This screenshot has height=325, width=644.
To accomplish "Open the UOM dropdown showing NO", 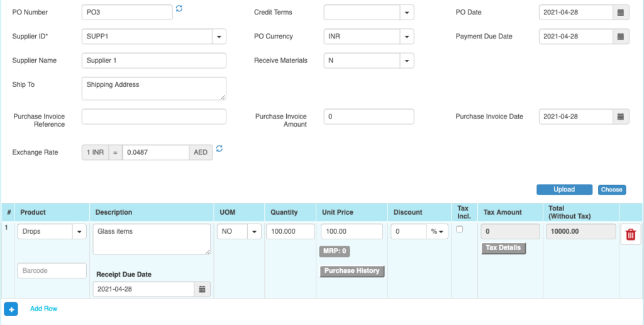I will [254, 232].
